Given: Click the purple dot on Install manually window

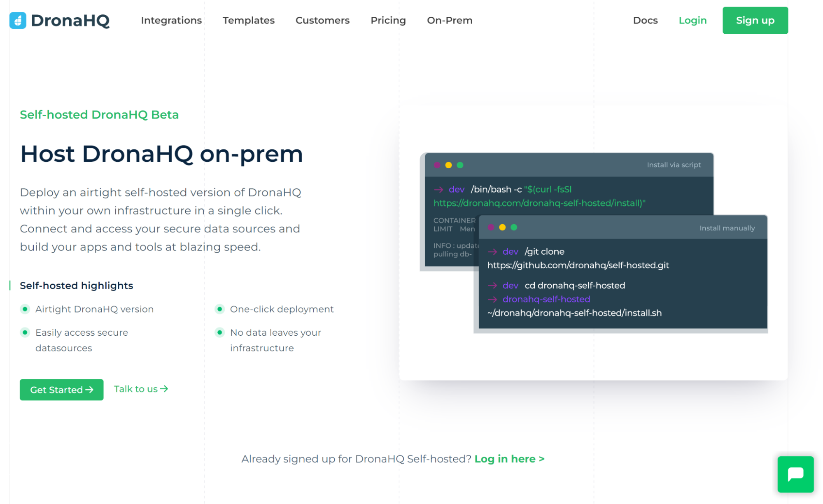Looking at the screenshot, I should [x=490, y=227].
